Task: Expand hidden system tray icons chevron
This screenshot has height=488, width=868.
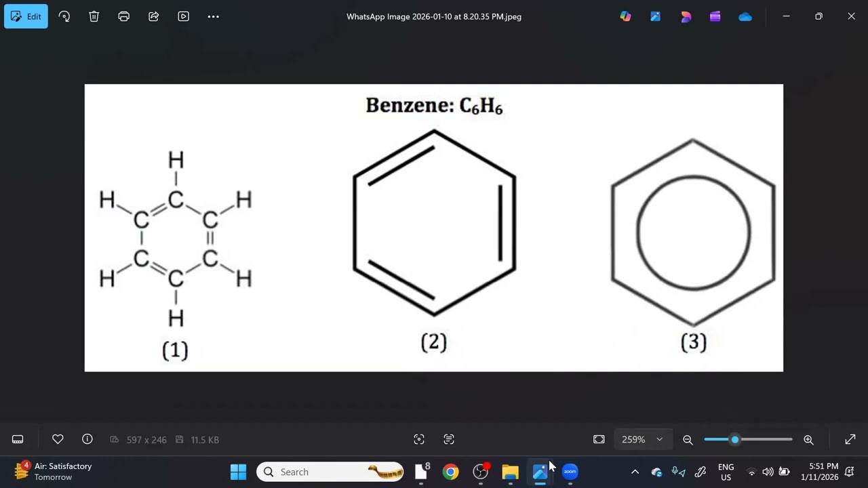Action: click(x=635, y=472)
